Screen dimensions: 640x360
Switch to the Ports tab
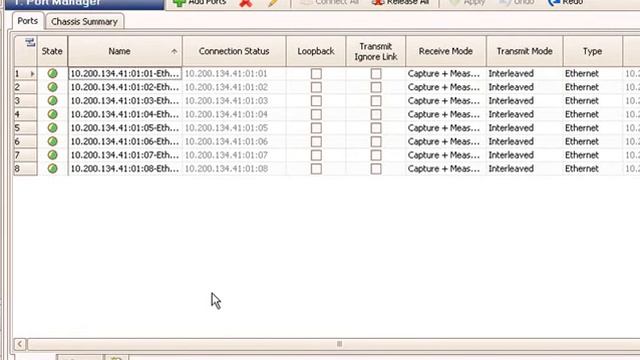coord(28,21)
